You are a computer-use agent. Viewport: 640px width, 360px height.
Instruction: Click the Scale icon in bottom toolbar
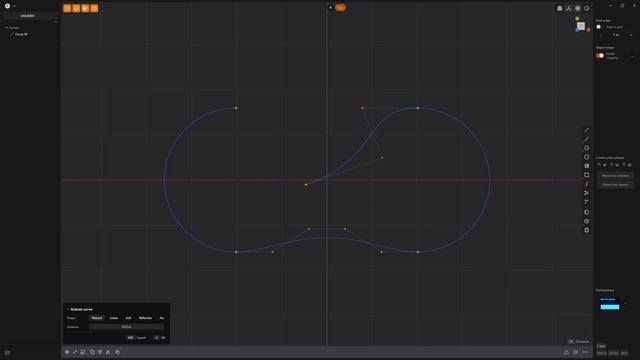coord(75,352)
